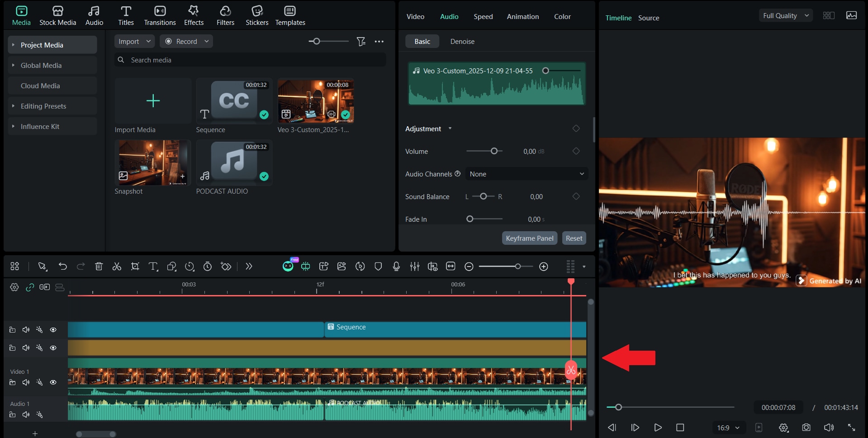
Task: Select the PODCAST AUDIO media thumbnail
Action: (x=234, y=163)
